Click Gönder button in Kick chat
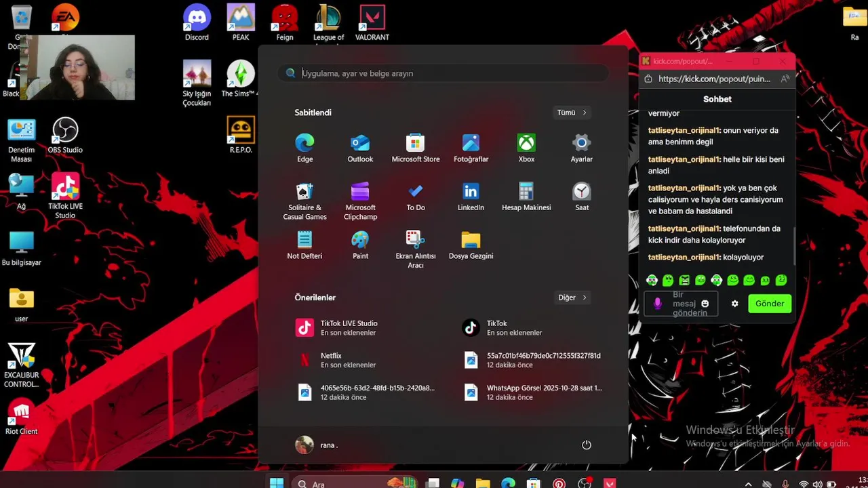868x488 pixels. 770,304
